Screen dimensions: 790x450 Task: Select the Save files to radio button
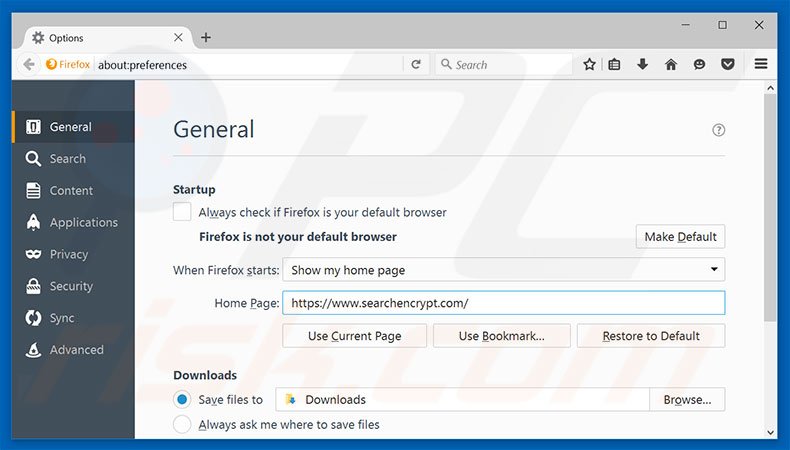182,400
